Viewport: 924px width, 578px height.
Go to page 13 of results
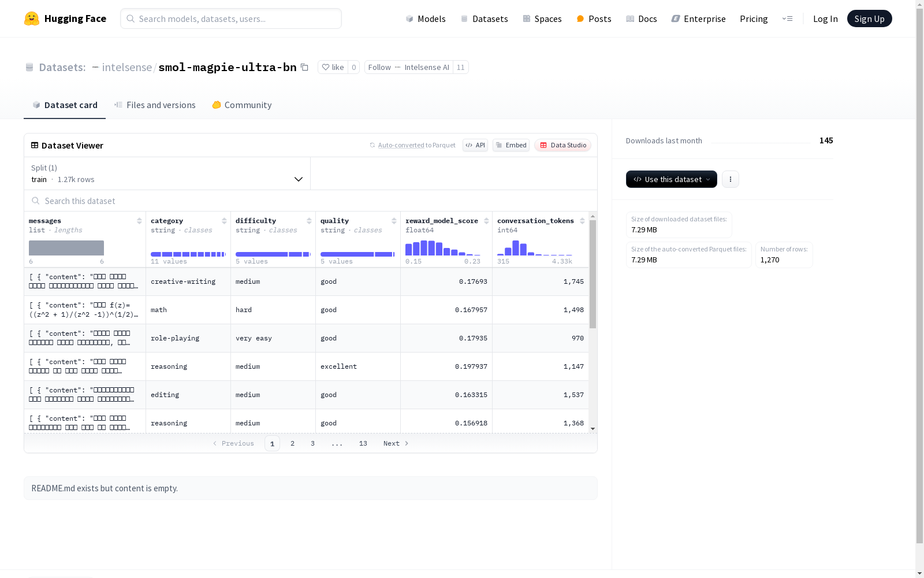click(363, 443)
